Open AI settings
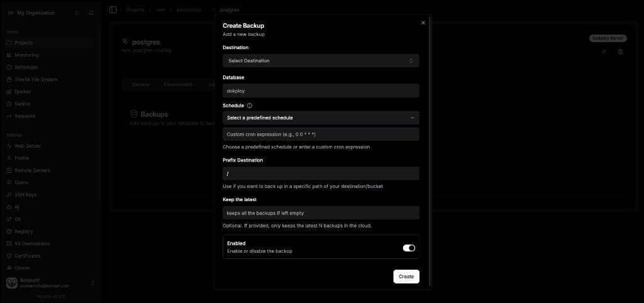The width and height of the screenshot is (644, 303). click(49, 207)
